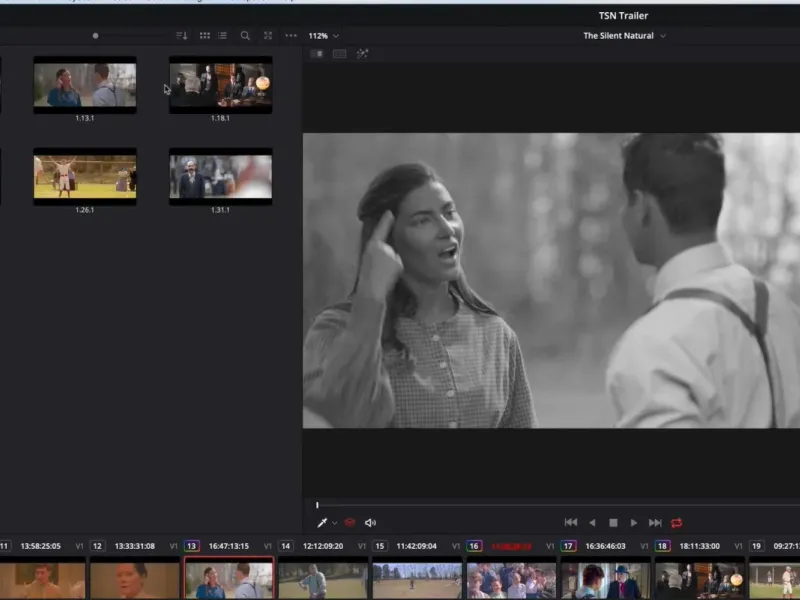Click the clip number 16 badge
800x600 pixels.
[474, 546]
